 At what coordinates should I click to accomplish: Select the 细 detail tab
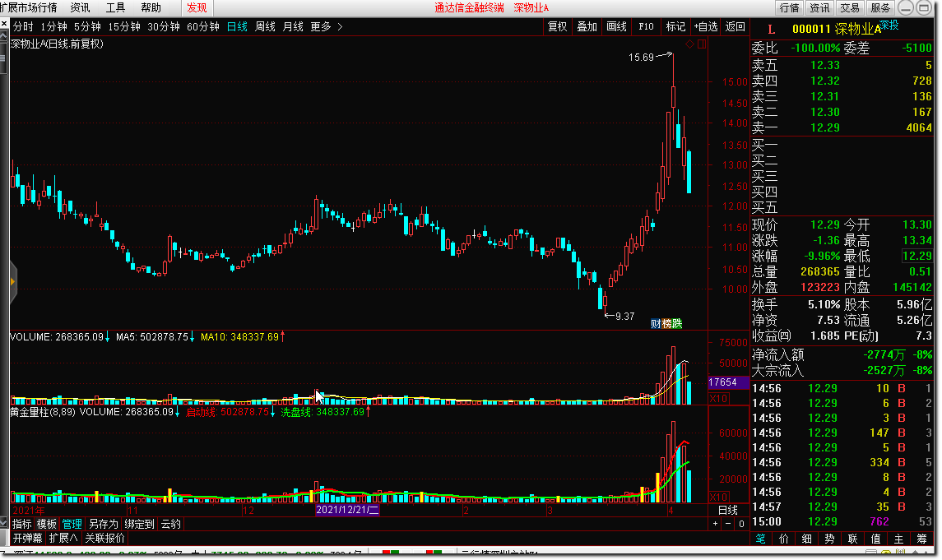point(807,539)
